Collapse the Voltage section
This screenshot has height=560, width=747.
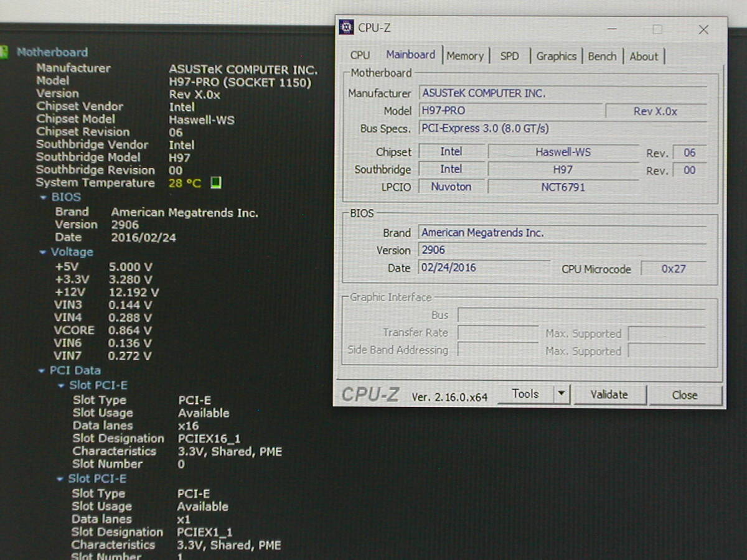tap(43, 252)
